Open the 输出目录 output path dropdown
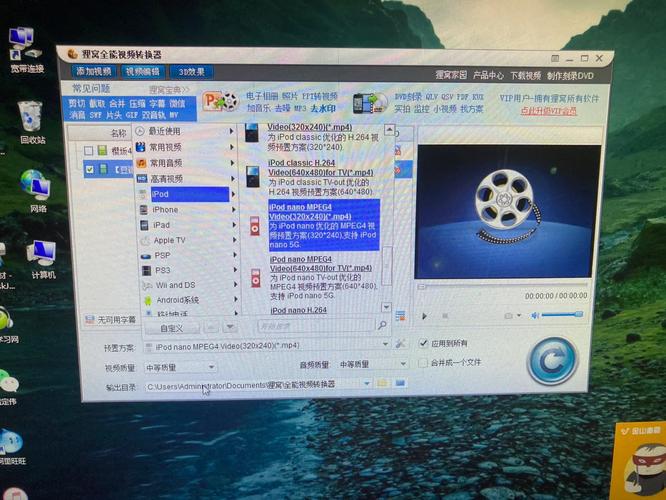The image size is (666, 500). tap(367, 383)
